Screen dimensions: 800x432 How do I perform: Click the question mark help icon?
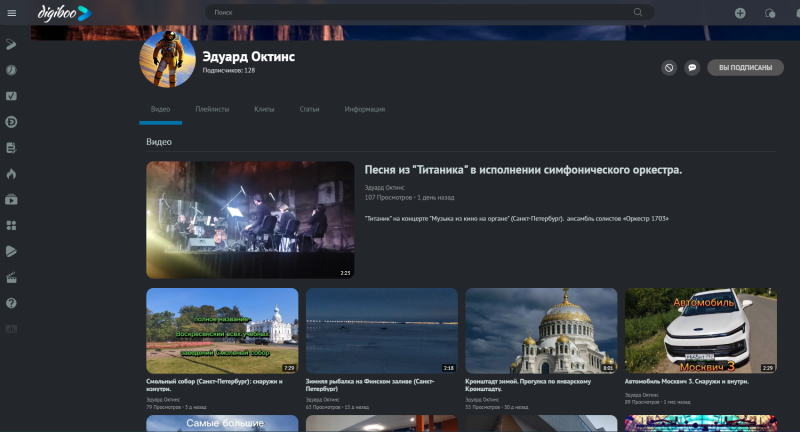(11, 303)
